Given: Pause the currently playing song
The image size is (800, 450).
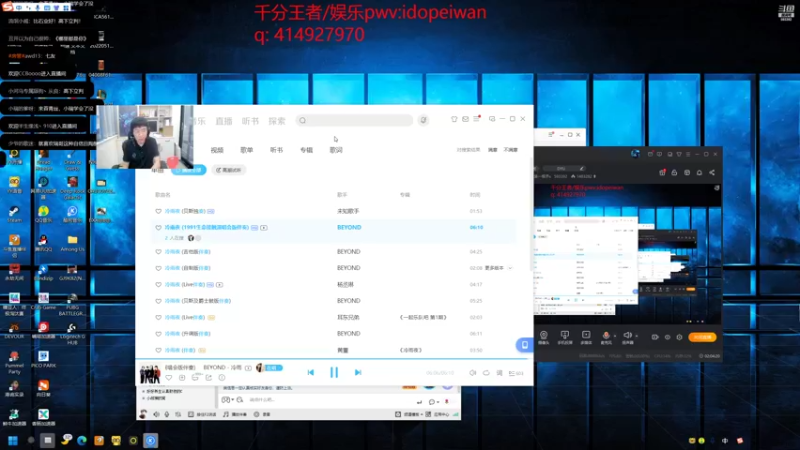Looking at the screenshot, I should point(334,372).
